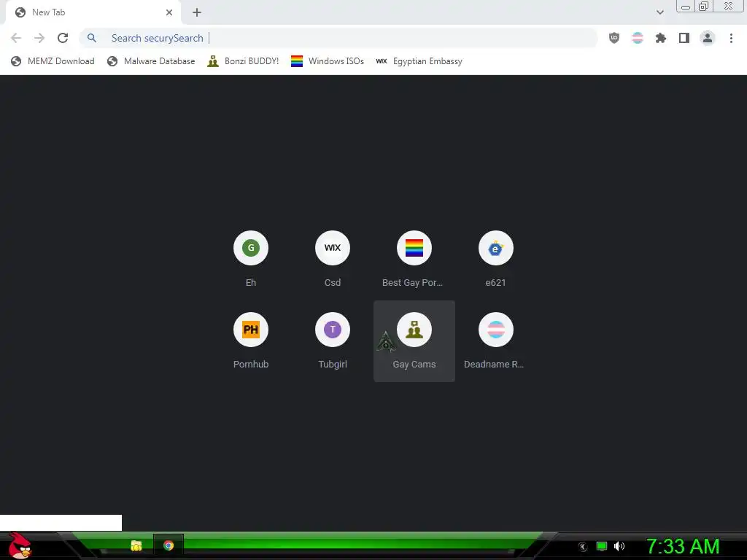Open the three-dot browser menu

(x=731, y=38)
